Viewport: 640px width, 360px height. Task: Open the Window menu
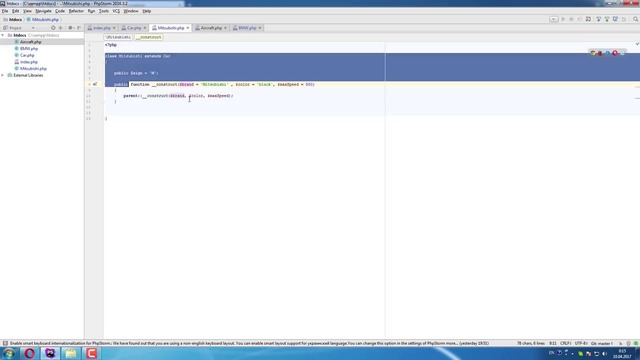pyautogui.click(x=131, y=11)
